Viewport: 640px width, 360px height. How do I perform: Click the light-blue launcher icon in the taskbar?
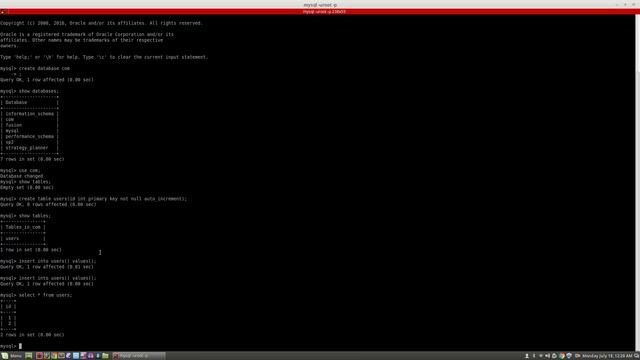point(76,356)
